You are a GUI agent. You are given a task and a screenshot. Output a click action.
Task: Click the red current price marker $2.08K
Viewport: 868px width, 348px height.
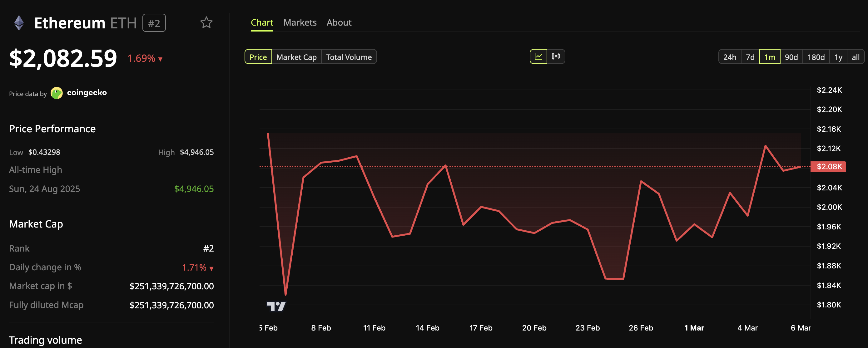pos(828,167)
